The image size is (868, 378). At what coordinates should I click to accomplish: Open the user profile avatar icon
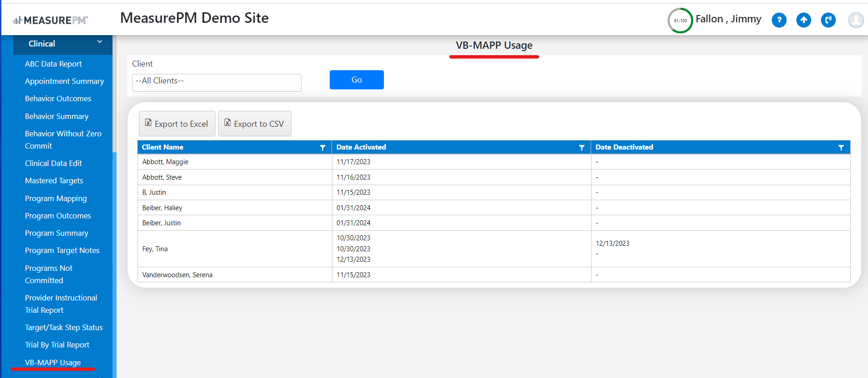click(x=856, y=20)
